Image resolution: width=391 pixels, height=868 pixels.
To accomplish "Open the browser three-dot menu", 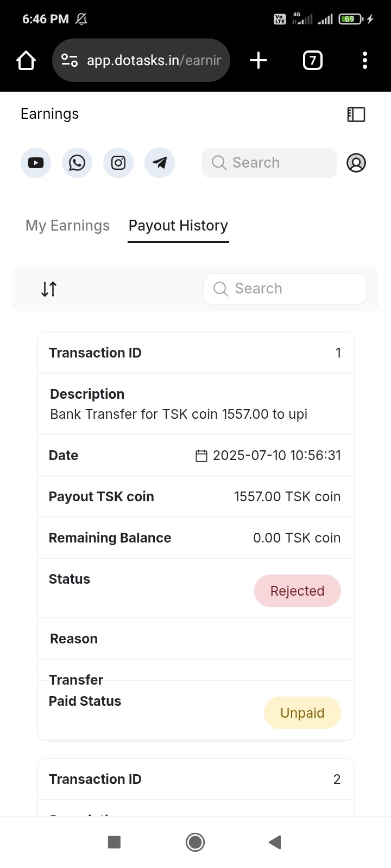I will pyautogui.click(x=365, y=60).
